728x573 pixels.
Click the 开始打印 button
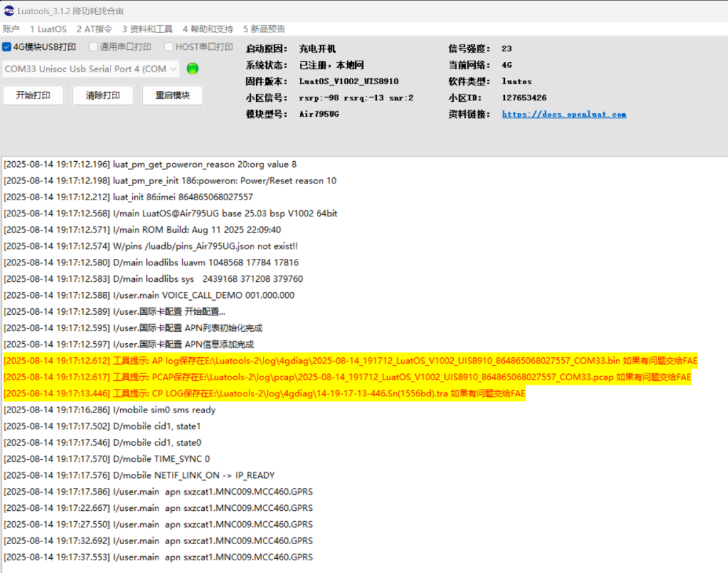(33, 95)
